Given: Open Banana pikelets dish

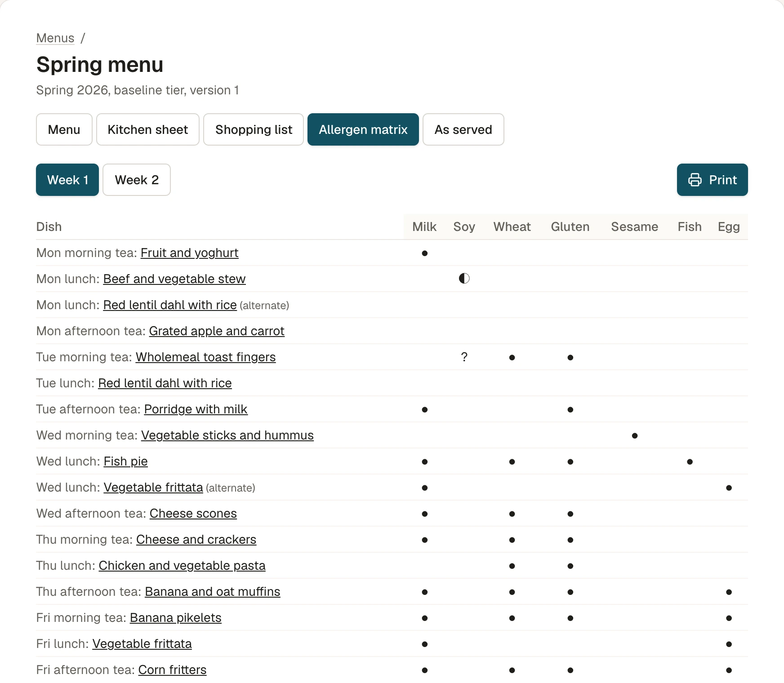Looking at the screenshot, I should pyautogui.click(x=176, y=617).
